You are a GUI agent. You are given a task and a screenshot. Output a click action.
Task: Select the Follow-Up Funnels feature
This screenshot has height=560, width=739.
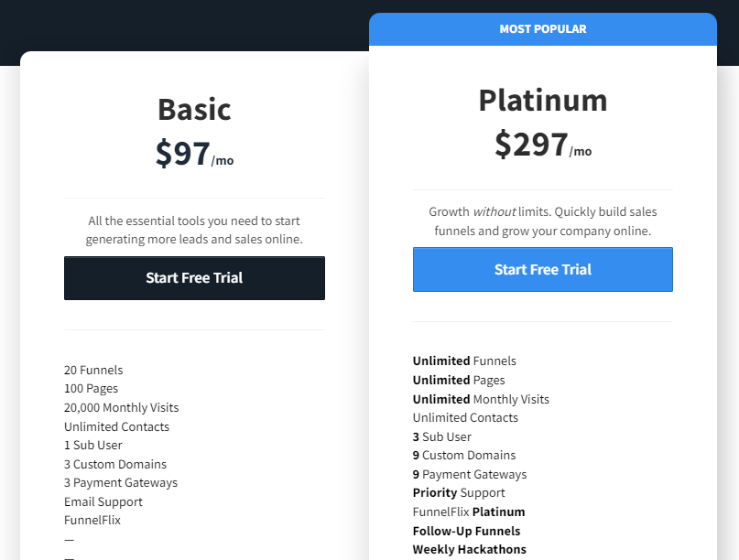(x=467, y=531)
